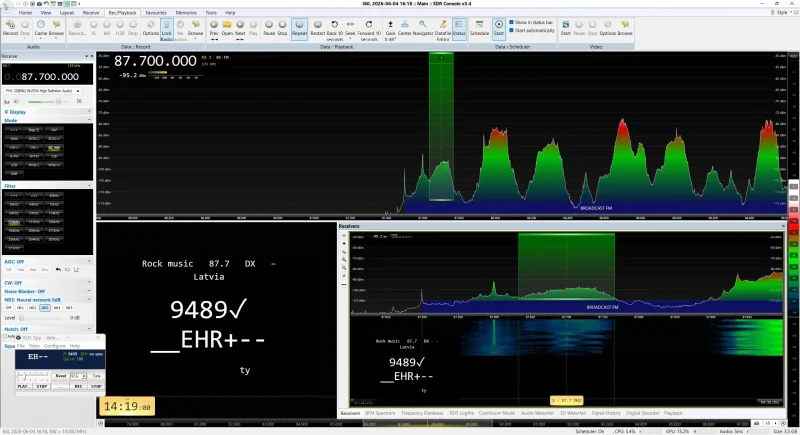Open the Tools ribbon tab
This screenshot has width=800, height=435.
pyautogui.click(x=211, y=13)
